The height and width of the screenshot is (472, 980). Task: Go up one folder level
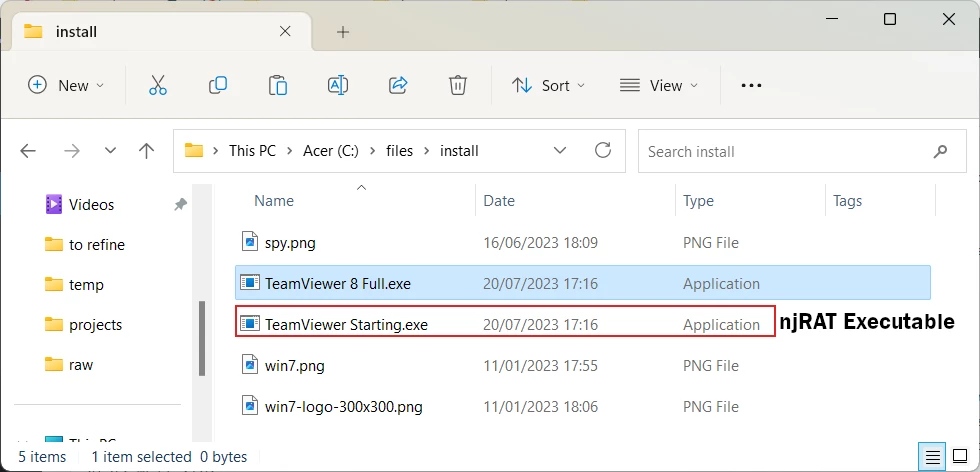(147, 151)
